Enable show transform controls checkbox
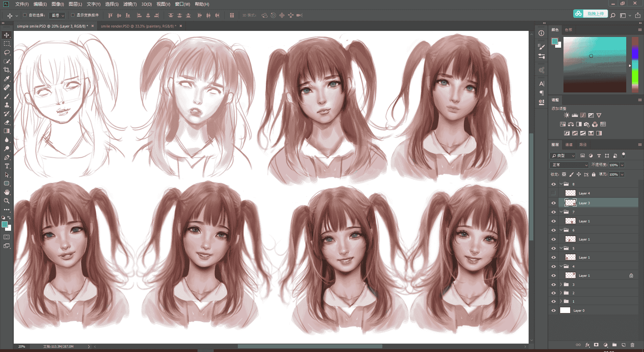644x352 pixels. click(73, 15)
